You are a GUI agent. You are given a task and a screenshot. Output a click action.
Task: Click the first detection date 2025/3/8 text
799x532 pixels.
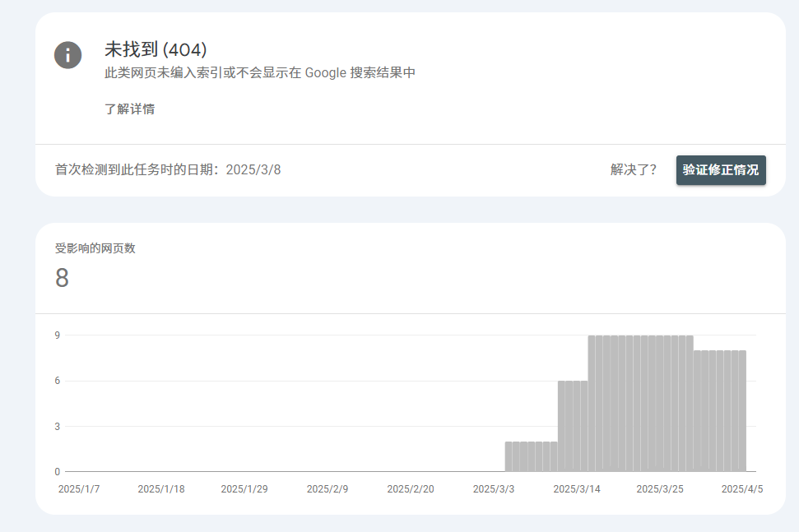click(x=257, y=169)
